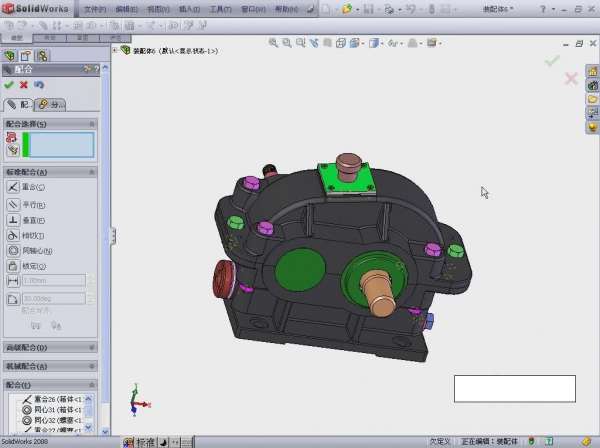
Task: Toggle the Lock (锁定) mate option
Action: pyautogui.click(x=13, y=266)
